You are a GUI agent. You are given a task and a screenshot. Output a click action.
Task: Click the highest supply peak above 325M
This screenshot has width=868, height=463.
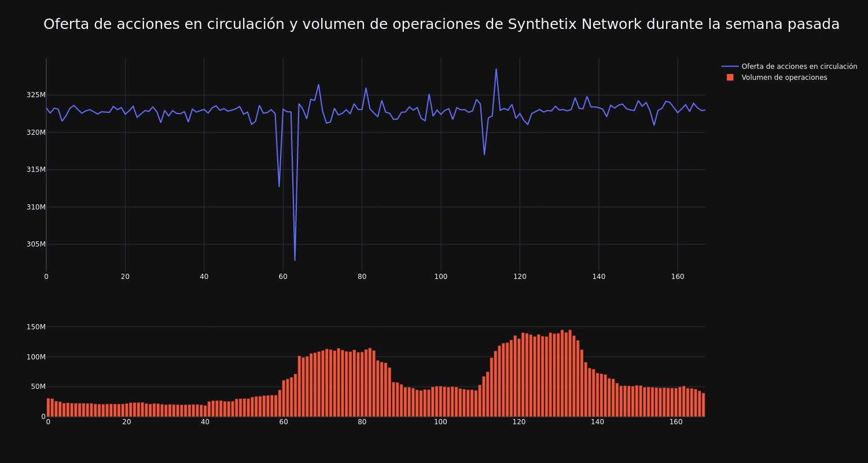[x=496, y=69]
